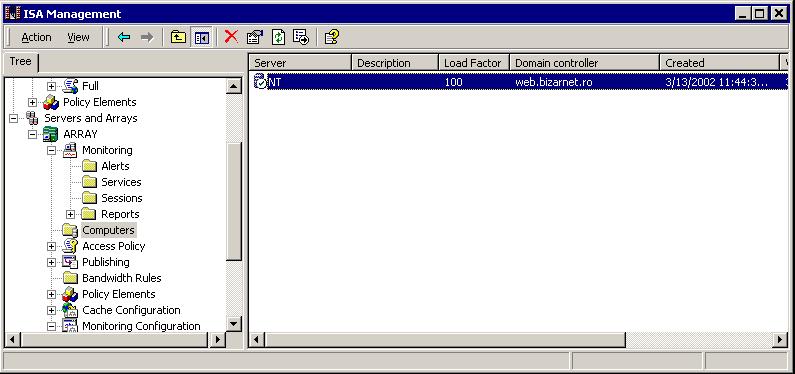Image resolution: width=795 pixels, height=374 pixels.
Task: Click the Help toolbar icon
Action: [332, 37]
